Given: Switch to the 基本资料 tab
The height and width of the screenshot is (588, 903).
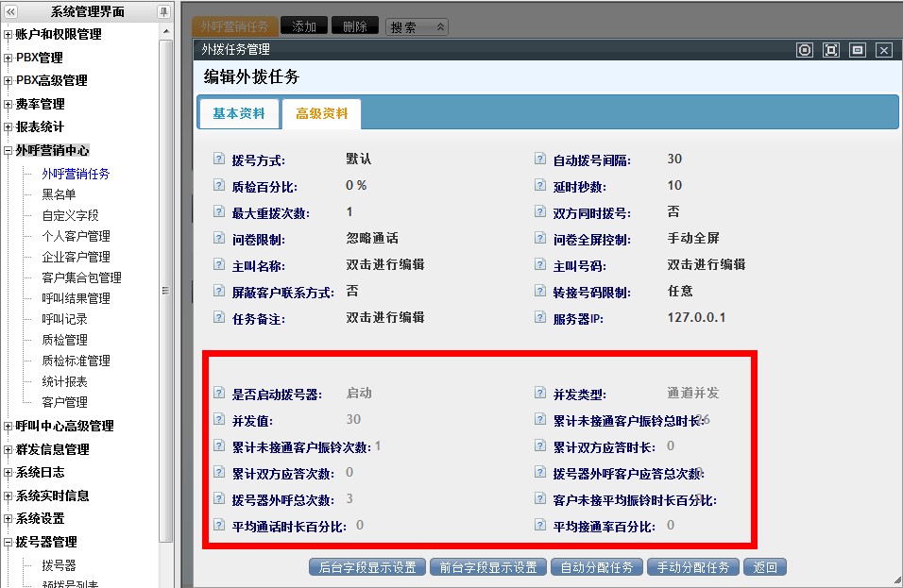Looking at the screenshot, I should (239, 113).
